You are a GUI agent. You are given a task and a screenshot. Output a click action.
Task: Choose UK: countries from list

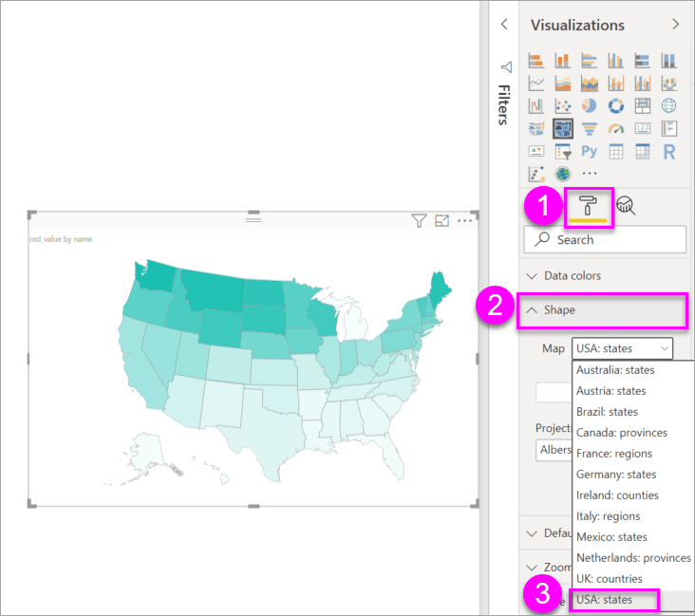point(609,578)
